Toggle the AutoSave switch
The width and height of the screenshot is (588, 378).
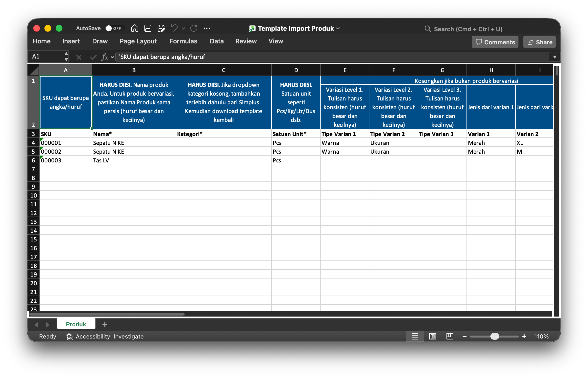click(114, 28)
